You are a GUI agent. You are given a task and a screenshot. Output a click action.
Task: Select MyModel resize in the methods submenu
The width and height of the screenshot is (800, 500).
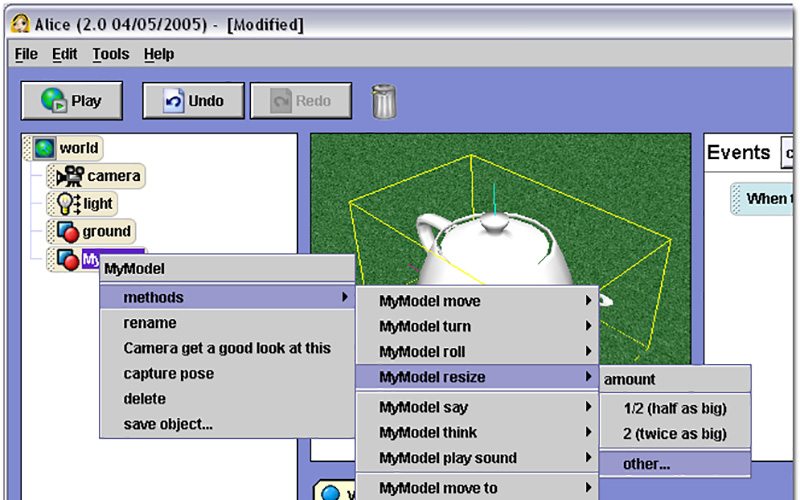[477, 377]
